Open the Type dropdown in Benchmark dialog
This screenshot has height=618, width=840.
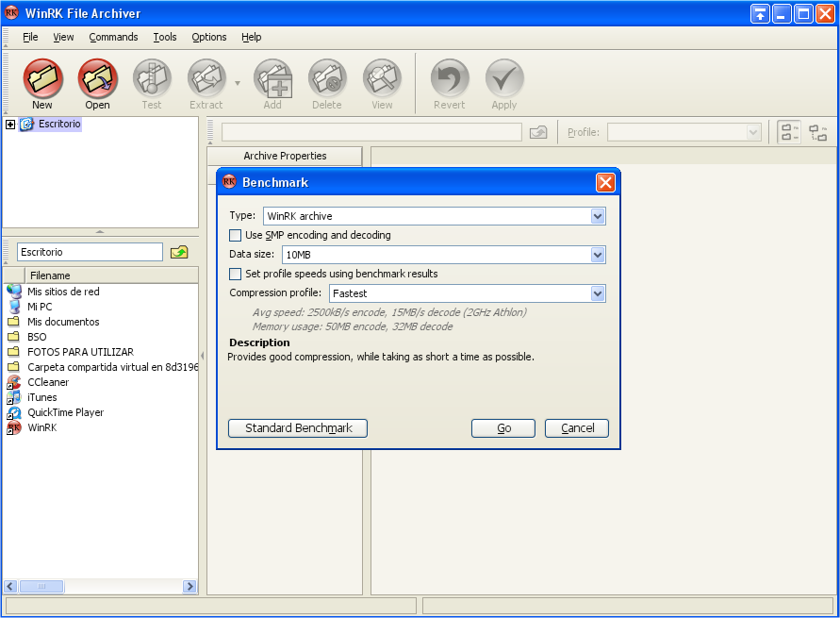(x=598, y=217)
